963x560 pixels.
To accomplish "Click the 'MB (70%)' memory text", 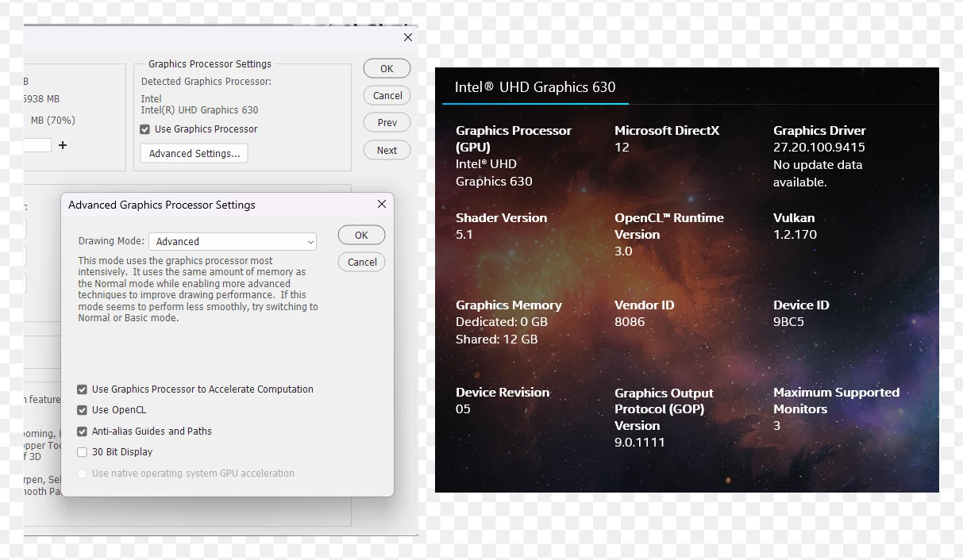I will point(52,121).
